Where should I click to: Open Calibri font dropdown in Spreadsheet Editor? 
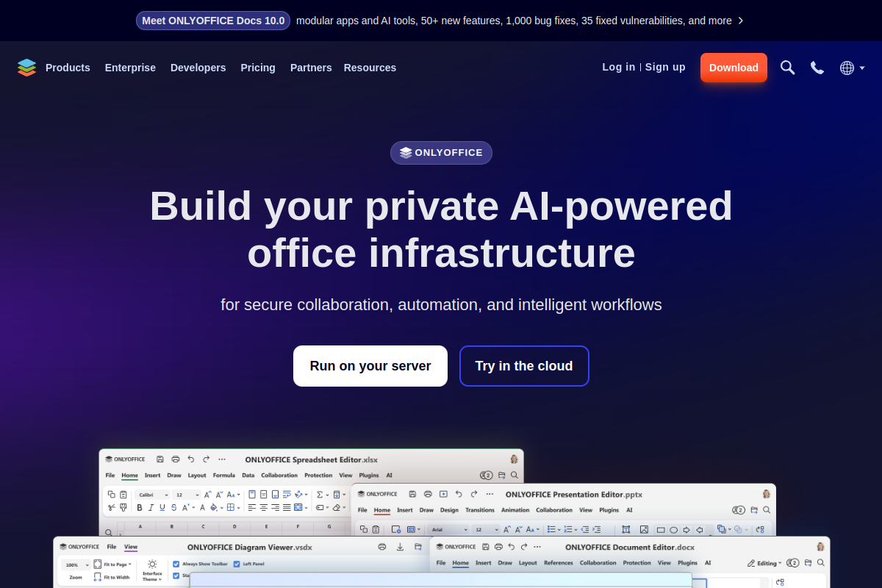pos(152,495)
